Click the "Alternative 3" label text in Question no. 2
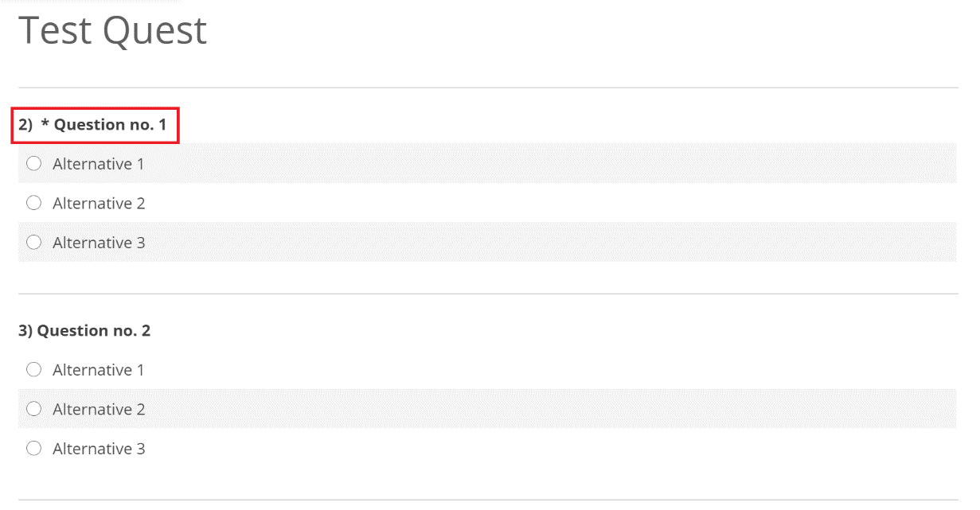Screen dimensions: 980x510 coord(99,449)
